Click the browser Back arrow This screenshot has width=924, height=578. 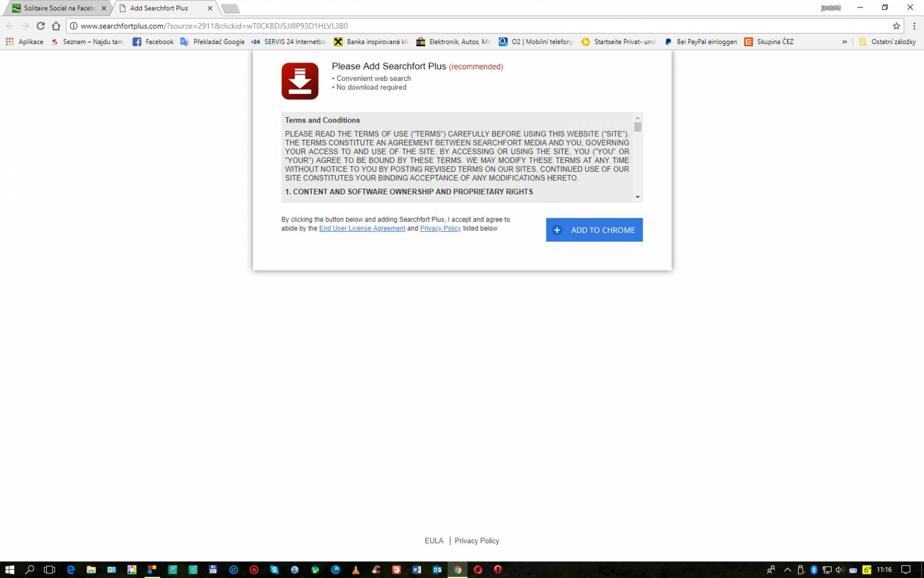[x=10, y=25]
